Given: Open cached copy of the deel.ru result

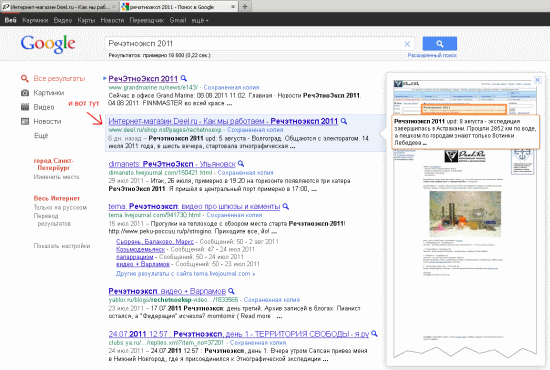Looking at the screenshot, I should (x=255, y=130).
